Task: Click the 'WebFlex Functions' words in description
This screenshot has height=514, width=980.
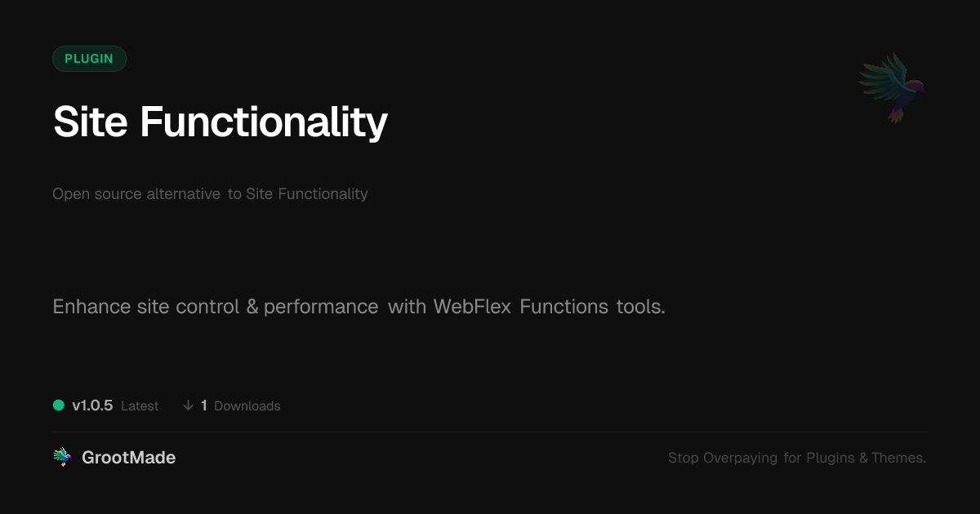Action: pos(520,307)
